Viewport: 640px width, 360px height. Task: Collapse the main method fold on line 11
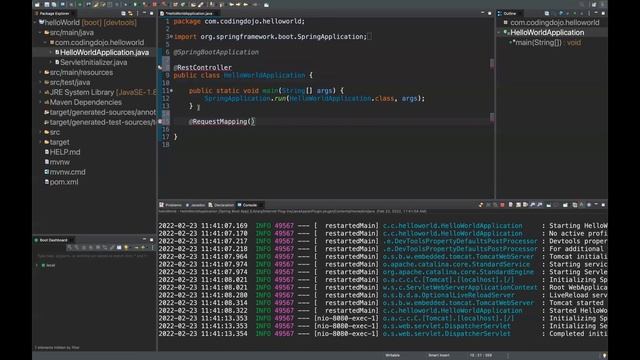point(171,91)
